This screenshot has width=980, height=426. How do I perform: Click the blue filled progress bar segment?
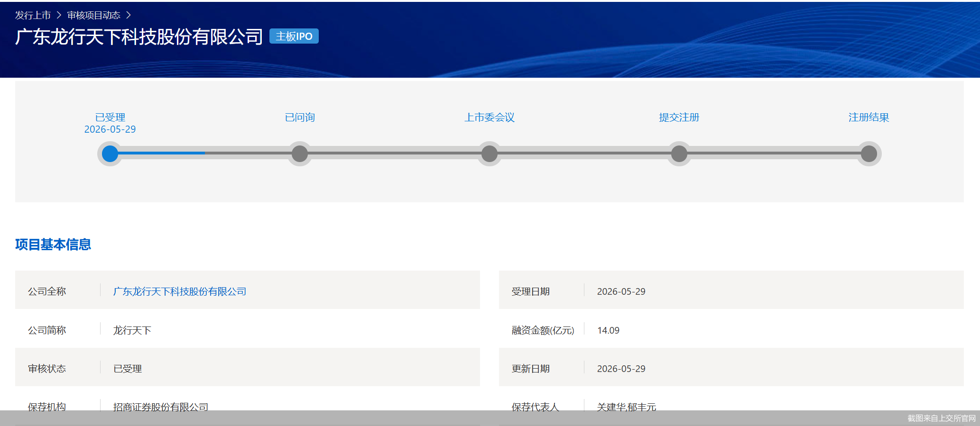click(161, 153)
